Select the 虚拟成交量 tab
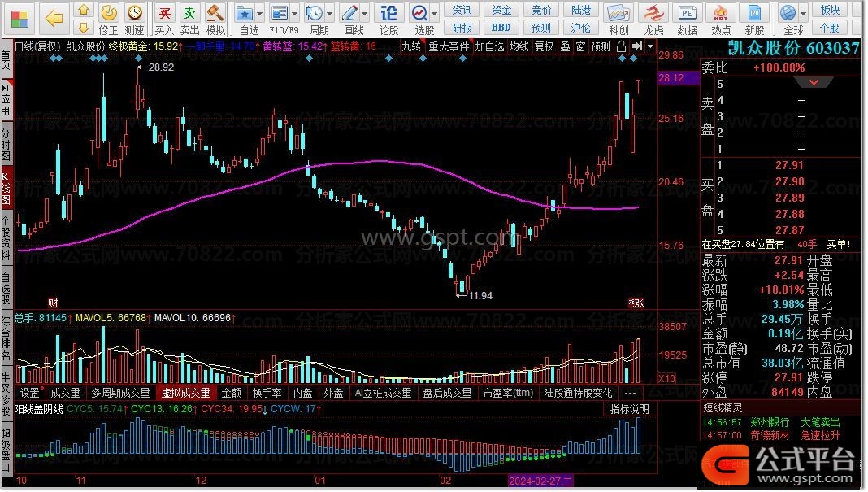This screenshot has width=868, height=492. 185,393
